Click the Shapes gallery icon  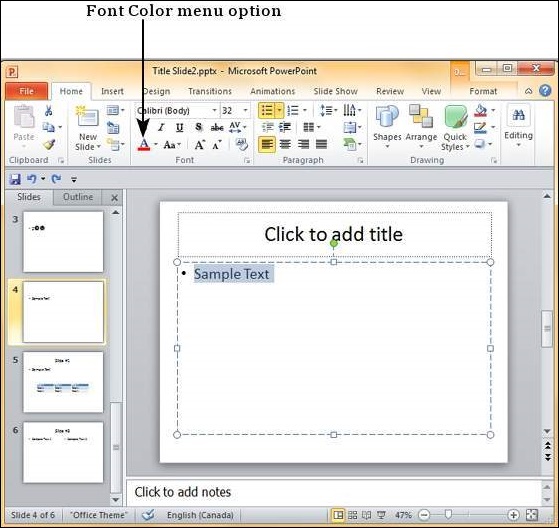[387, 116]
